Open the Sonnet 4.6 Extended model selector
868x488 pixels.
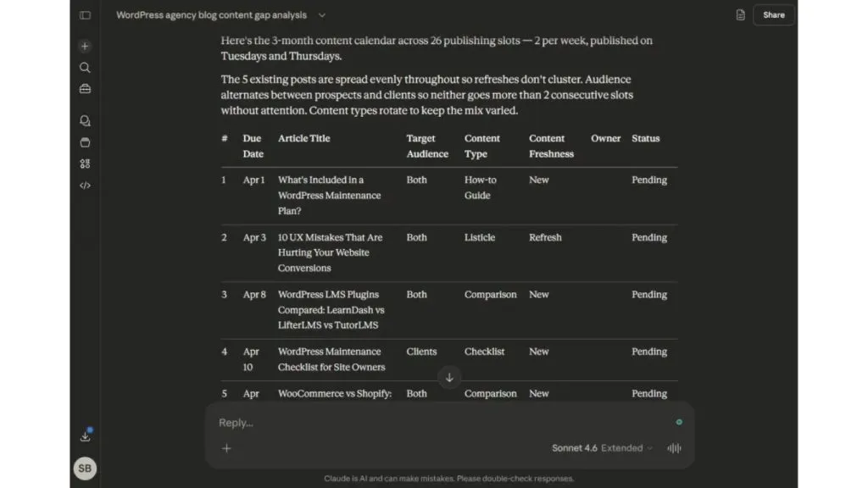click(x=602, y=448)
